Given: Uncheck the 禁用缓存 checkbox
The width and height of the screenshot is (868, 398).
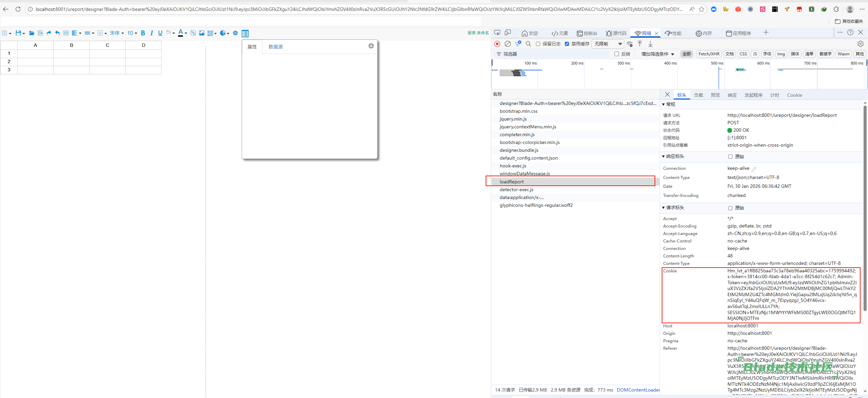Looking at the screenshot, I should click(567, 44).
